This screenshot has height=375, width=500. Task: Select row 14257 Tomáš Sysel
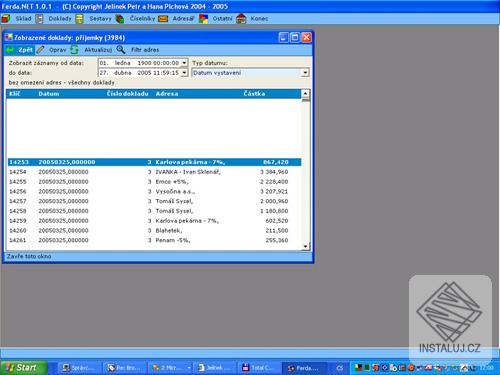(154, 201)
